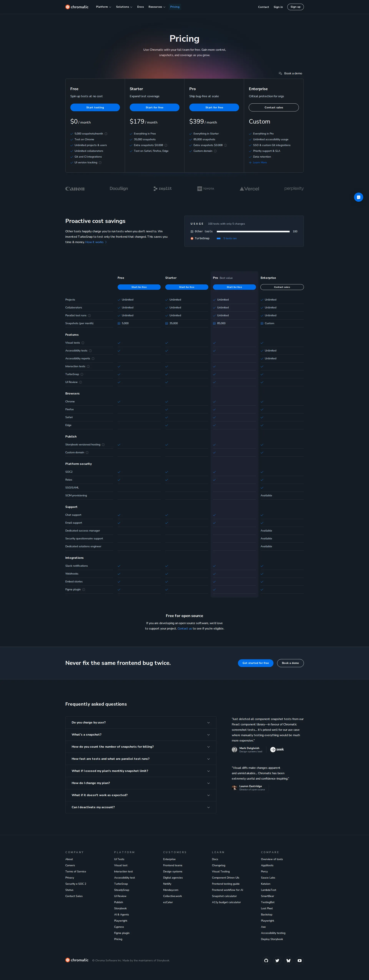Click the Other tools usage bar
Screen dimensions: 369x980
[x=253, y=231]
